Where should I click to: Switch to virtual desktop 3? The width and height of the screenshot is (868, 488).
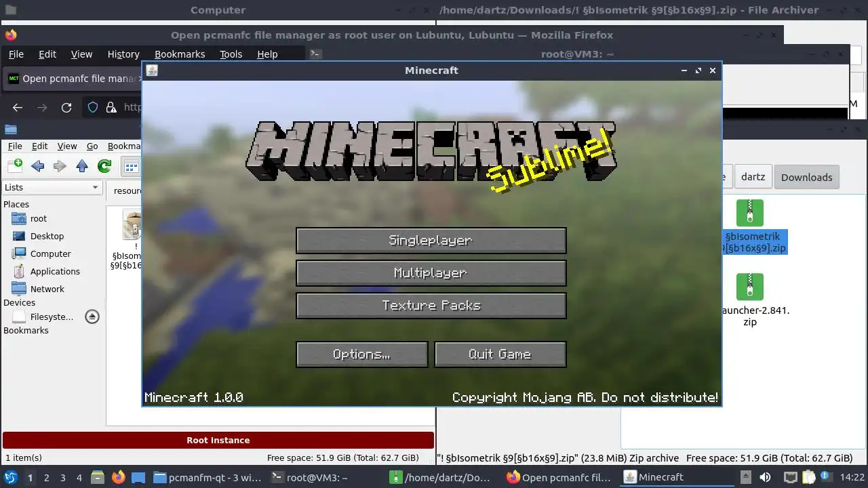click(x=62, y=478)
